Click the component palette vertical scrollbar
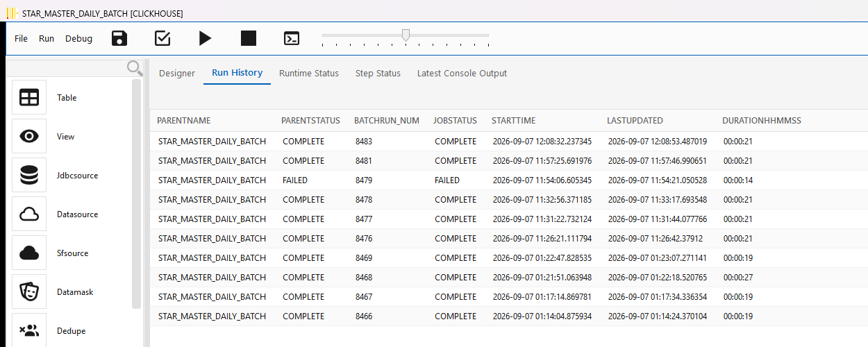This screenshot has height=347, width=868. (137, 194)
